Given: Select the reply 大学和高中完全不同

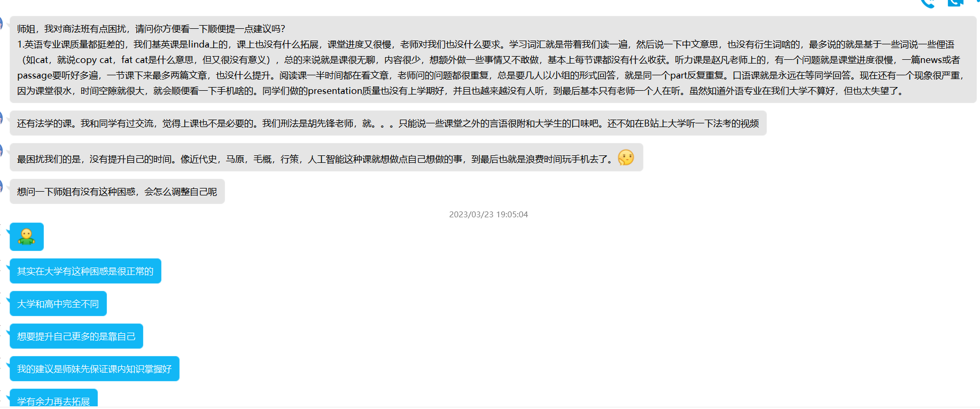Looking at the screenshot, I should pyautogui.click(x=58, y=304).
